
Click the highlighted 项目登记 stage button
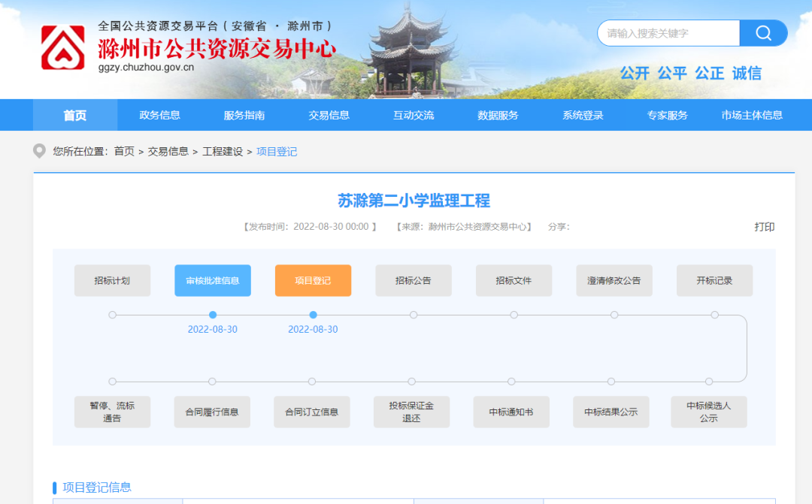313,280
